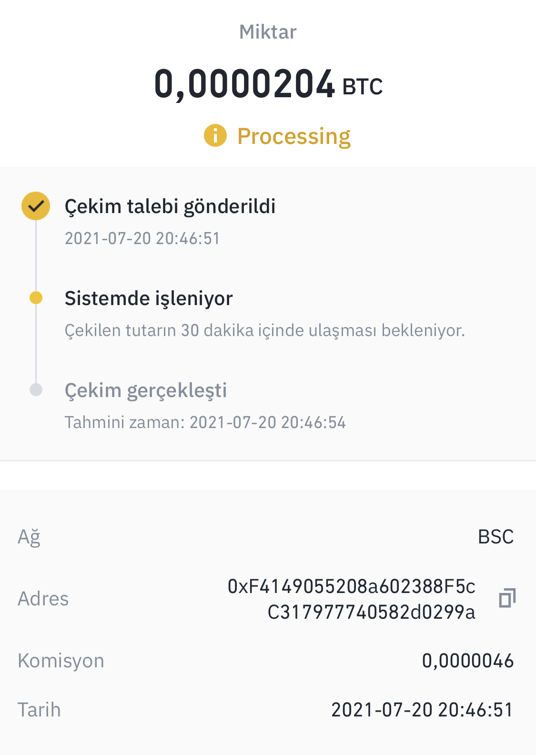Tap the gray 'Çekim gerçekleşti' step dot
The image size is (536, 756).
[36, 390]
